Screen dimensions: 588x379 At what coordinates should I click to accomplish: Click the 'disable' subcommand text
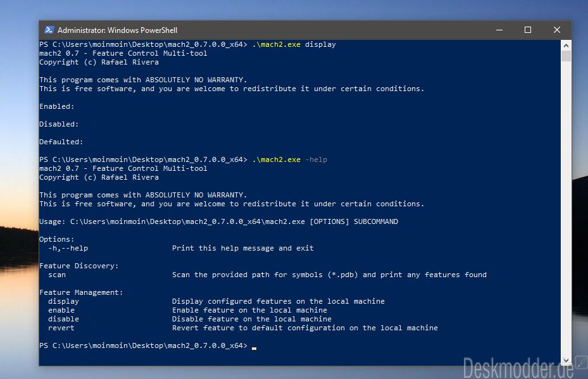63,319
